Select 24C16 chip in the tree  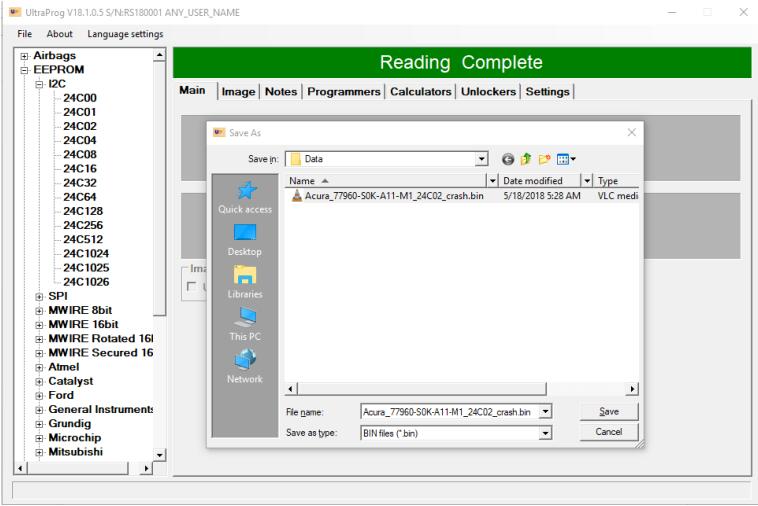80,169
